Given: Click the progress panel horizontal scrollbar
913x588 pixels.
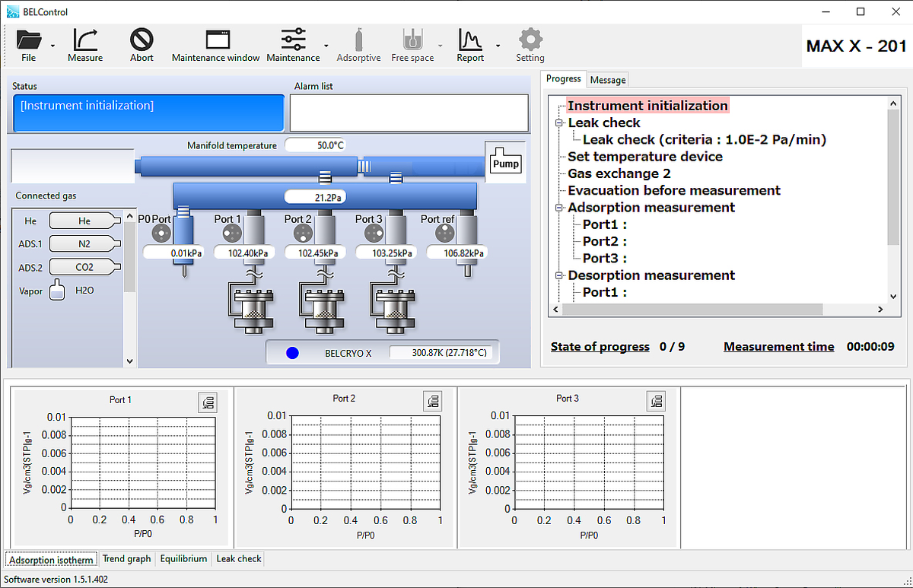Looking at the screenshot, I should click(x=692, y=310).
